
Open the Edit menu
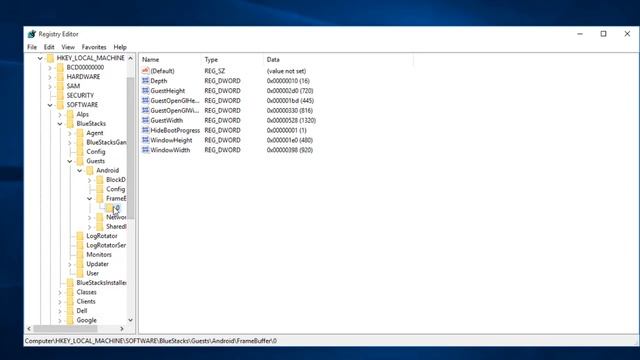coord(49,47)
